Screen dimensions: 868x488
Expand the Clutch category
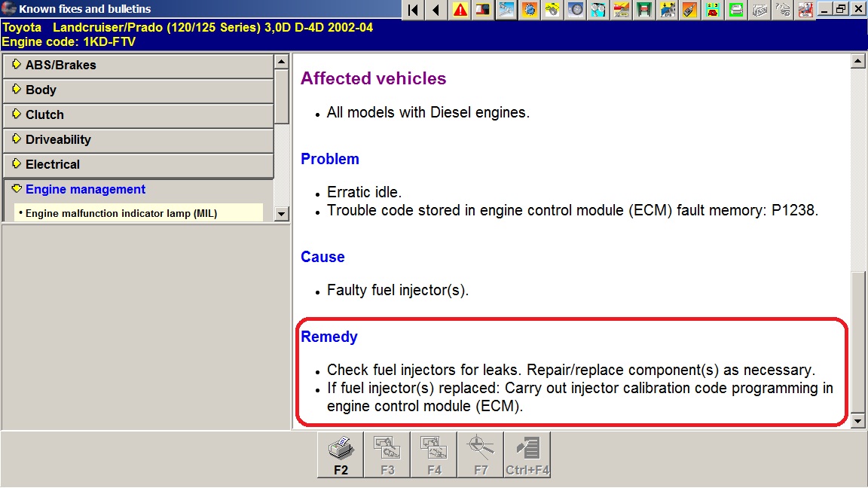click(138, 115)
